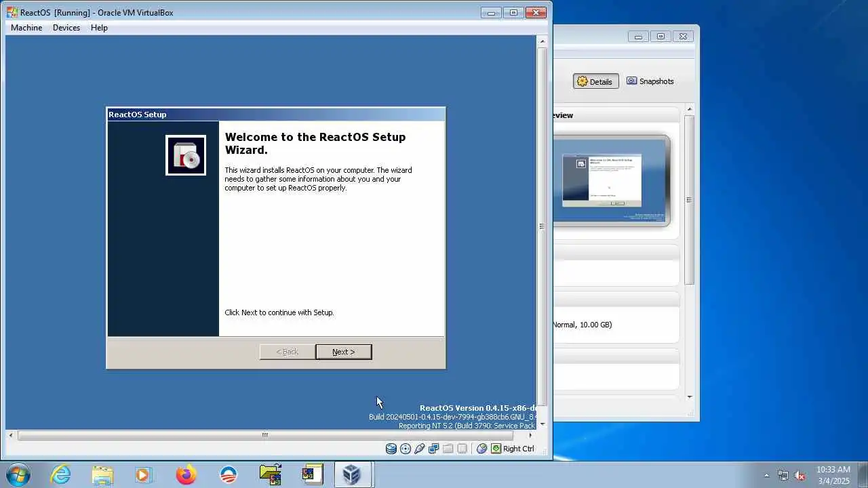Image resolution: width=868 pixels, height=488 pixels.
Task: Click VM horizontal scrollbar left arrow
Action: 11,435
